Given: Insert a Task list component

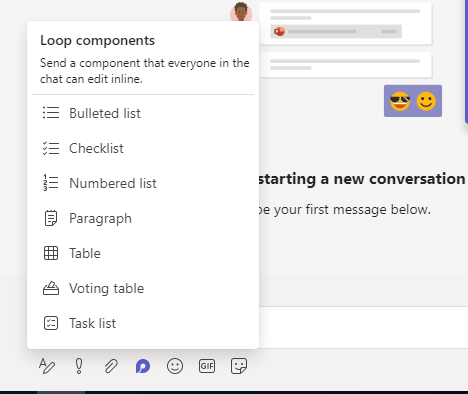Looking at the screenshot, I should point(143,323).
